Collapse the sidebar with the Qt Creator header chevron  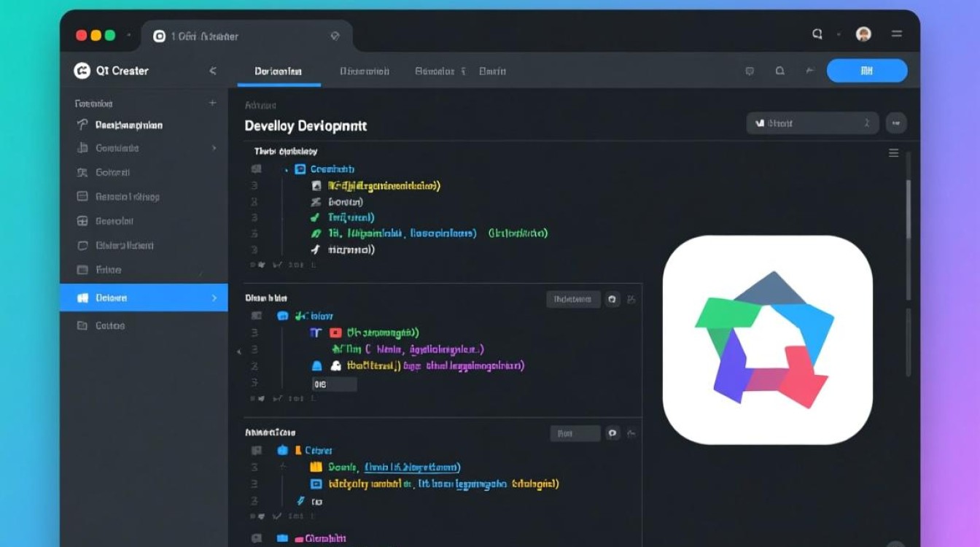click(x=213, y=71)
